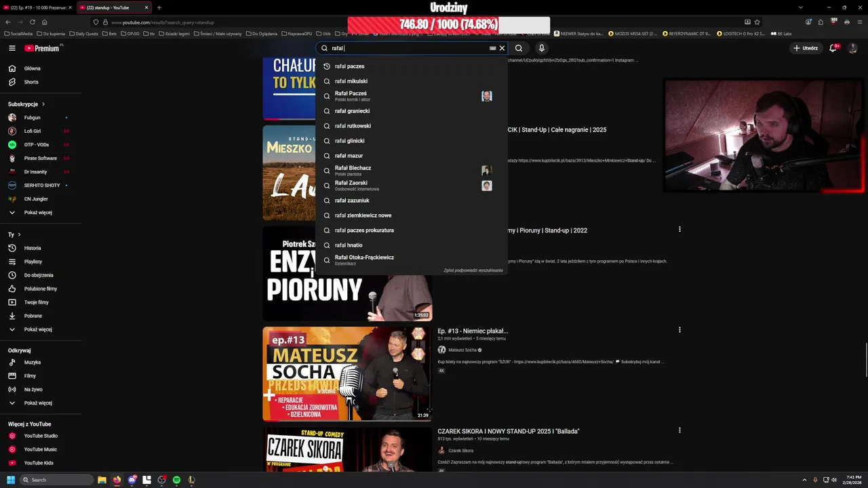Choose suggestion "rafał pacześ" with history icon

(x=411, y=66)
